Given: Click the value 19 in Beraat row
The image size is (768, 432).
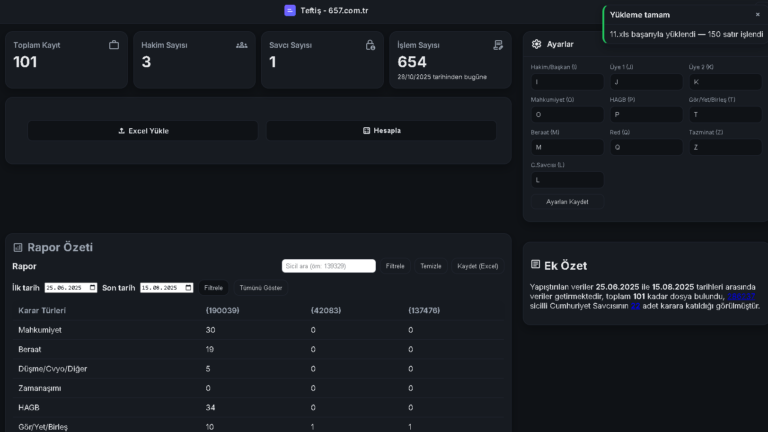Looking at the screenshot, I should 210,349.
